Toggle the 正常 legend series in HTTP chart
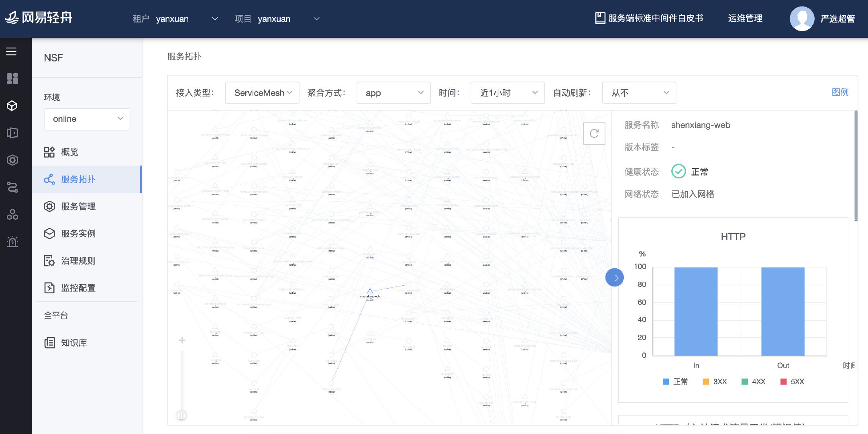868x434 pixels. click(x=675, y=381)
